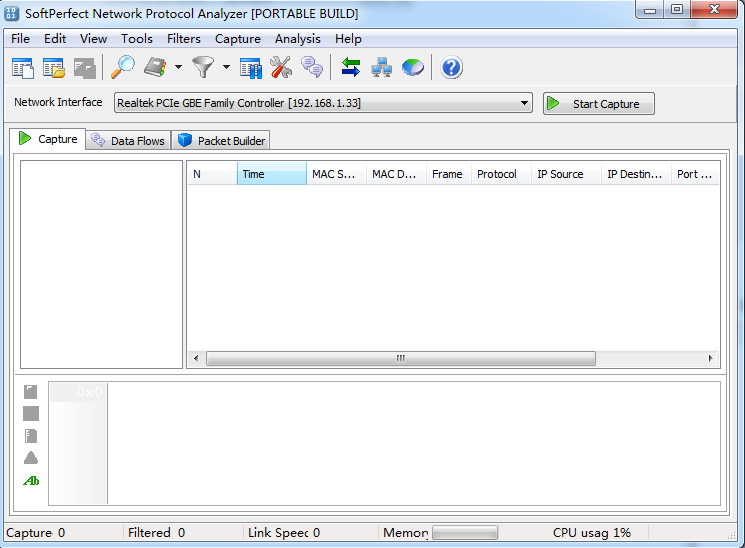
Task: Click the MAC S... column header
Action: click(336, 174)
